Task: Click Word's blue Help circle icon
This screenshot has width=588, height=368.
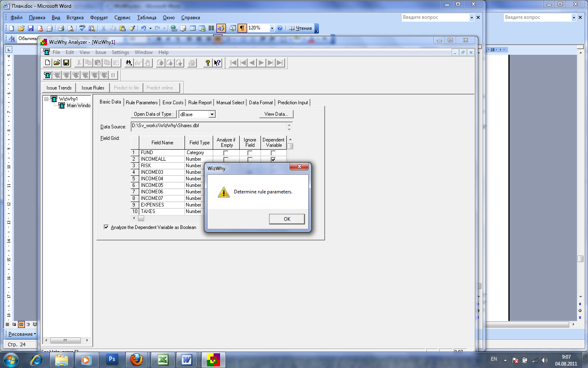Action: tap(280, 28)
